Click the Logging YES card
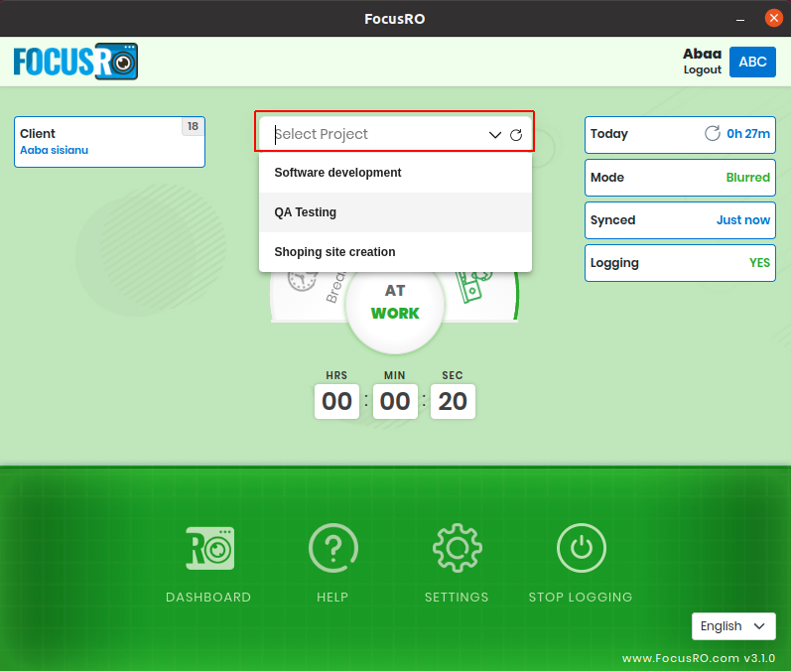Image resolution: width=791 pixels, height=672 pixels. pos(680,263)
